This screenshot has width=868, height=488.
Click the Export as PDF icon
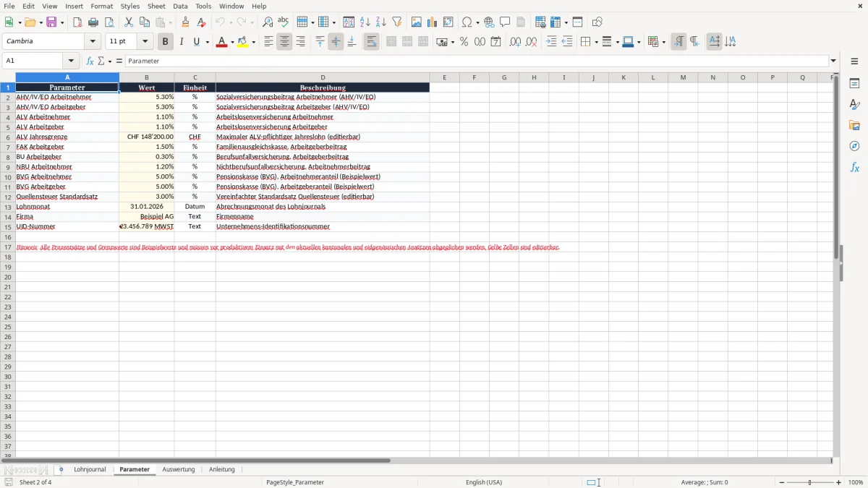[77, 22]
